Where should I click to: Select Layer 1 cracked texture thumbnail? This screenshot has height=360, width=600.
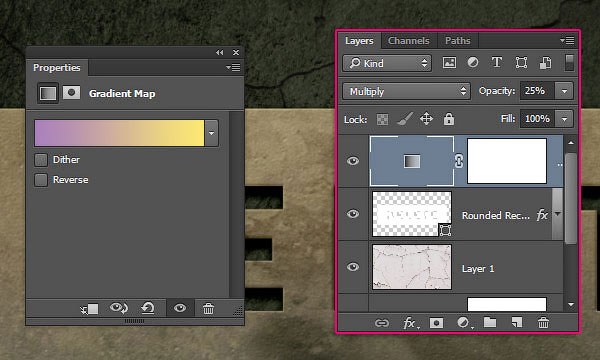[x=412, y=267]
